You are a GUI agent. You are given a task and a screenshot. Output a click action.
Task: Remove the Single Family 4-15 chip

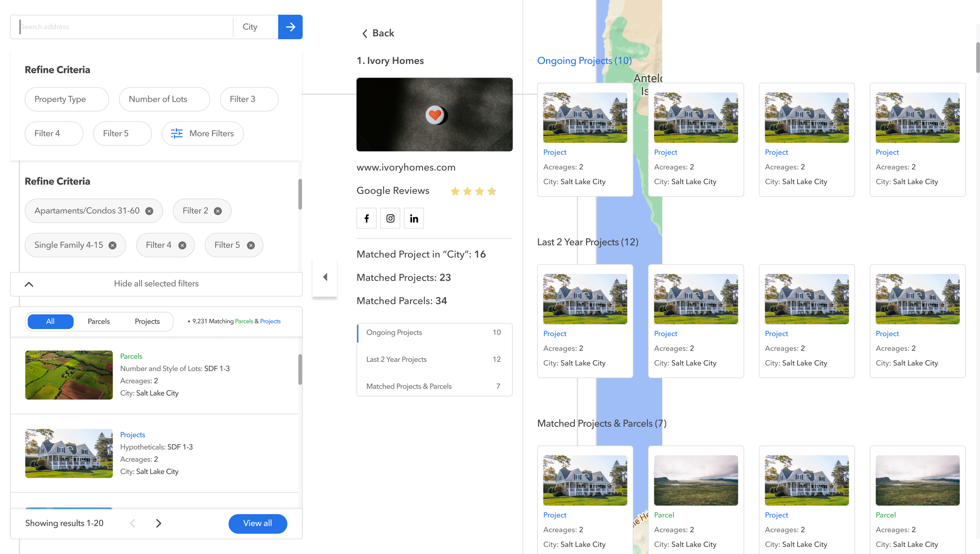pyautogui.click(x=113, y=245)
